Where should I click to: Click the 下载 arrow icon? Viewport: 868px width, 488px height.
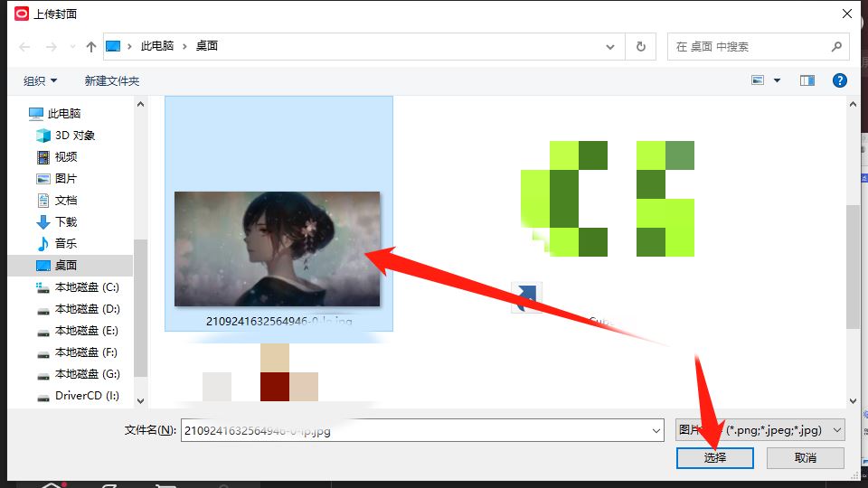coord(43,222)
